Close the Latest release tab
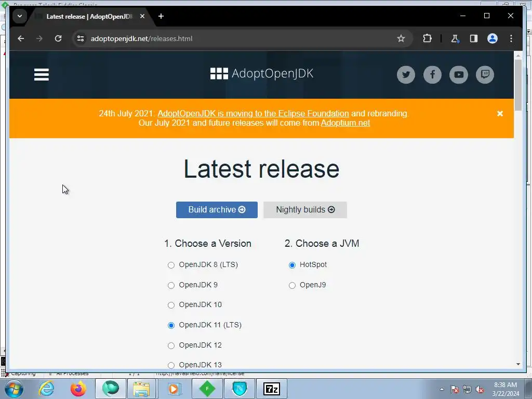The width and height of the screenshot is (532, 399). click(x=142, y=16)
